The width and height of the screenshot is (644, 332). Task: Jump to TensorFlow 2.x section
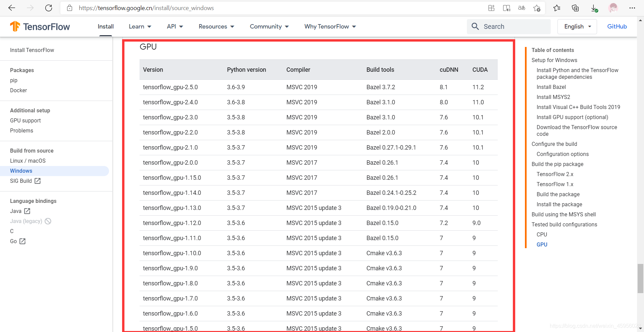point(555,174)
